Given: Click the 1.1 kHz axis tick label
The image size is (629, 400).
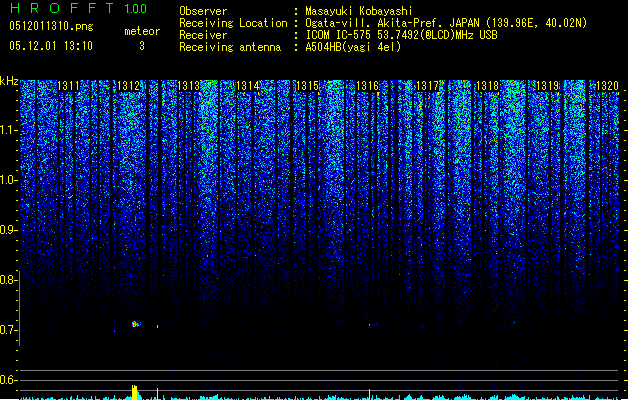Looking at the screenshot, I should coord(9,130).
